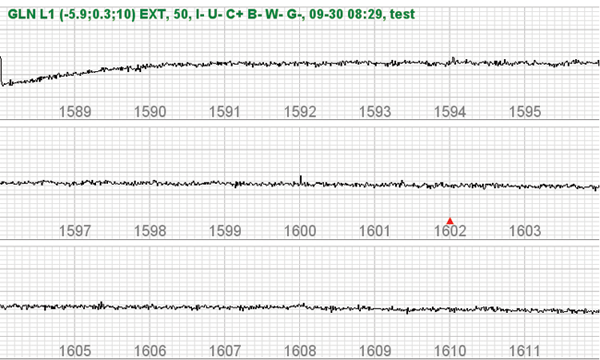Viewport: 600px width, 360px height.
Task: Select time label 1590 on first strip
Action: tap(150, 112)
